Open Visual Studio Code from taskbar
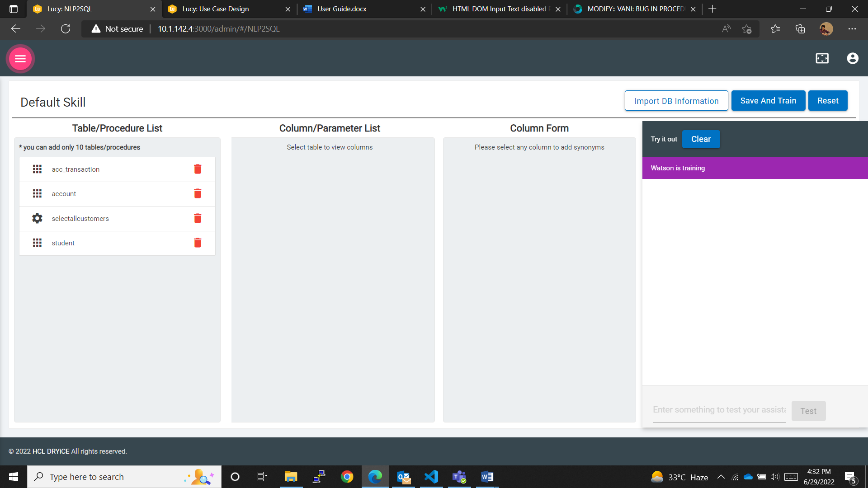The image size is (868, 488). [x=431, y=477]
